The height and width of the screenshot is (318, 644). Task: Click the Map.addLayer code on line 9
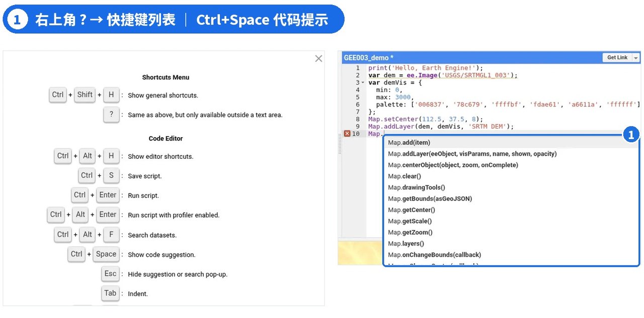(441, 127)
